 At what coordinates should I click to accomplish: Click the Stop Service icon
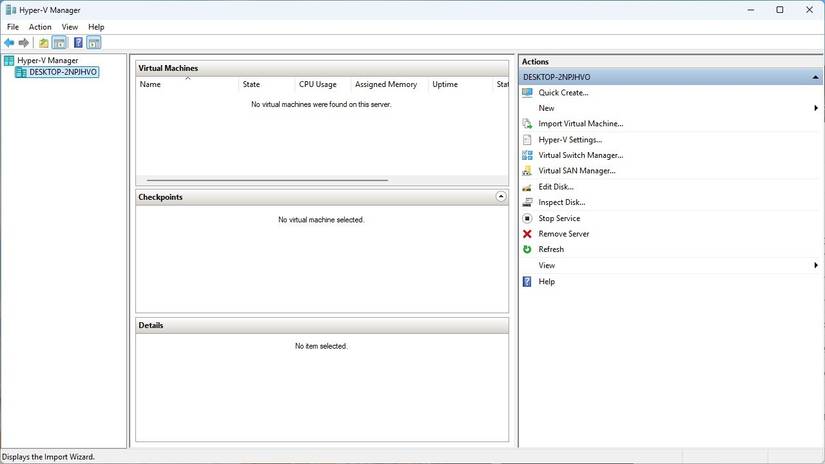[527, 218]
